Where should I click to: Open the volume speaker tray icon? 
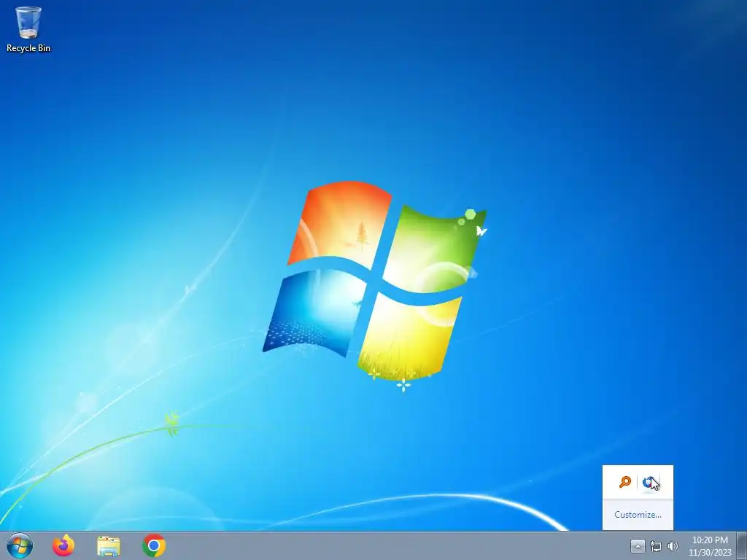pos(673,546)
